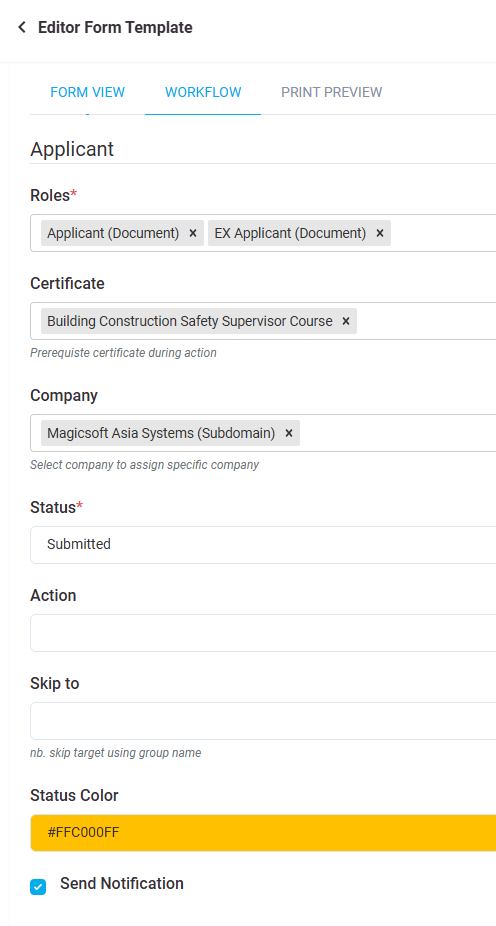Click into the Skip to input field
Screen dimensions: 496x926
pos(263,721)
